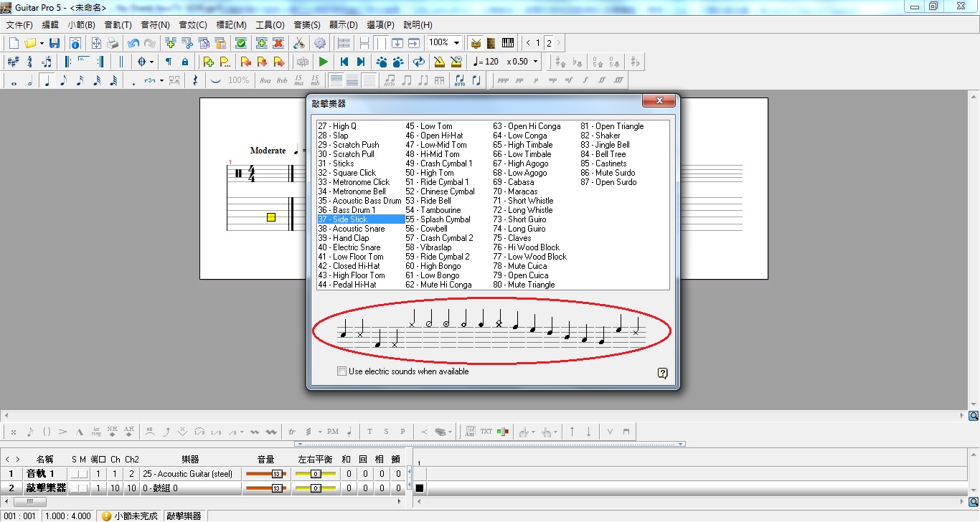This screenshot has height=522, width=980.
Task: Create a new file with the blank page icon
Action: coord(14,43)
